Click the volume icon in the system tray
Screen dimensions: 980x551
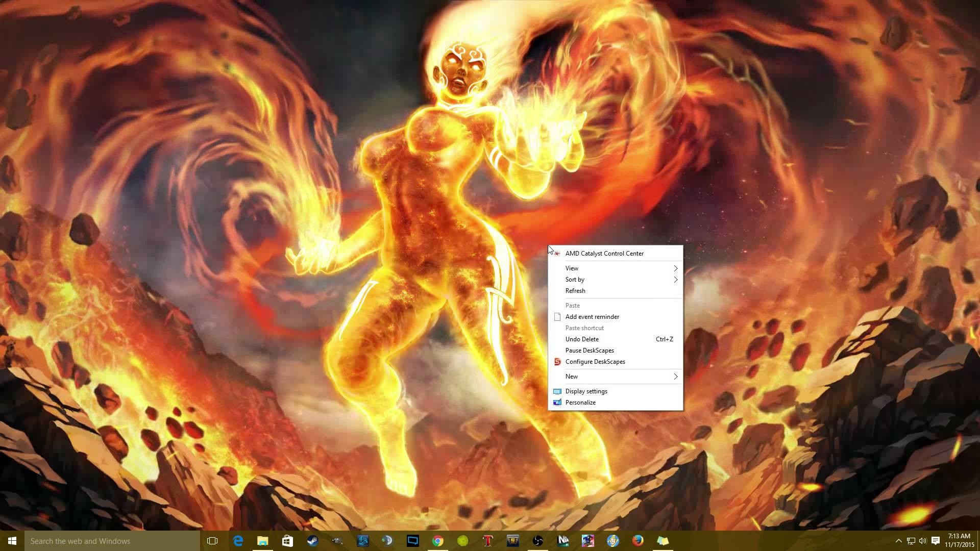923,541
